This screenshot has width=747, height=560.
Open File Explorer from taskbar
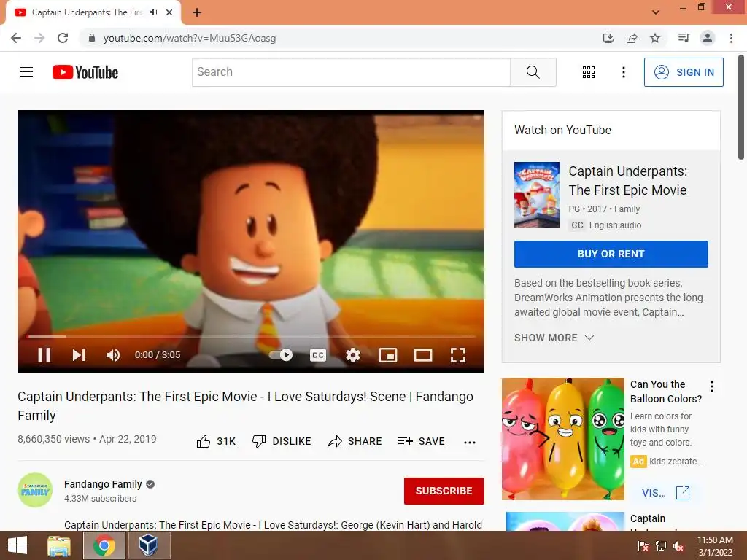[59, 545]
